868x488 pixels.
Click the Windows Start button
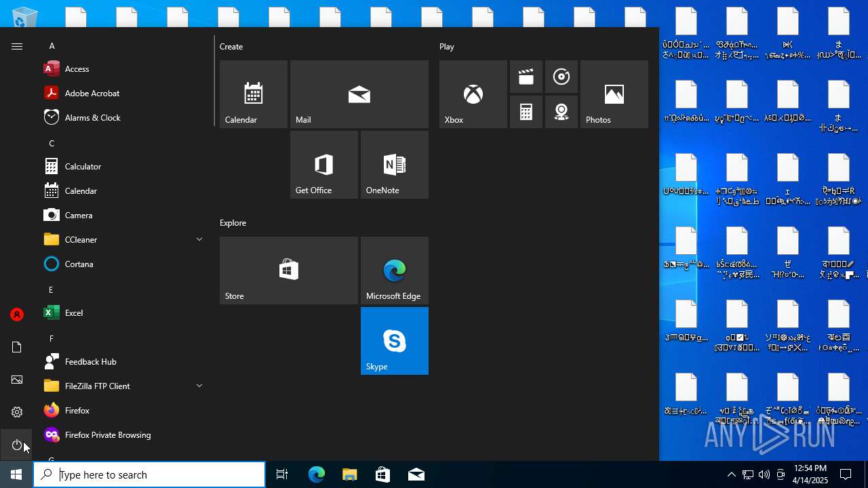tap(16, 474)
